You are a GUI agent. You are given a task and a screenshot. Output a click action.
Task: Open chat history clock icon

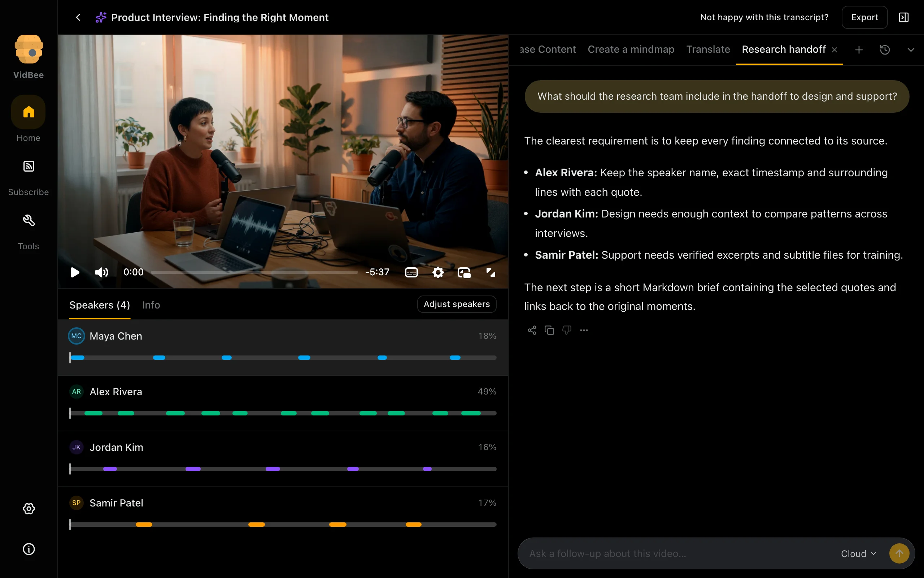(885, 50)
